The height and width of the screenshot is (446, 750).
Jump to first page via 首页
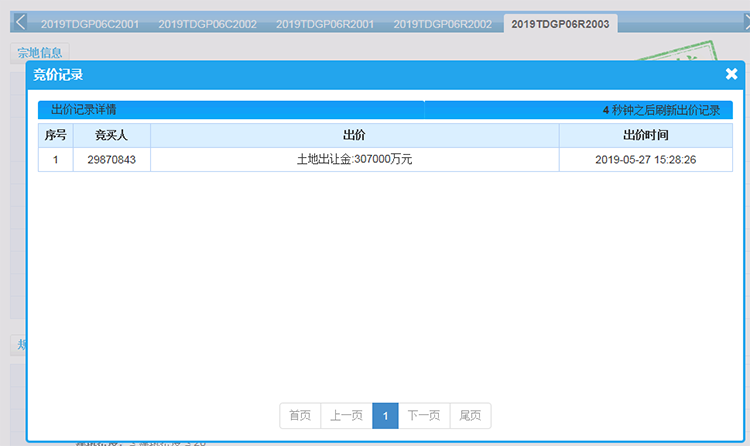(299, 416)
